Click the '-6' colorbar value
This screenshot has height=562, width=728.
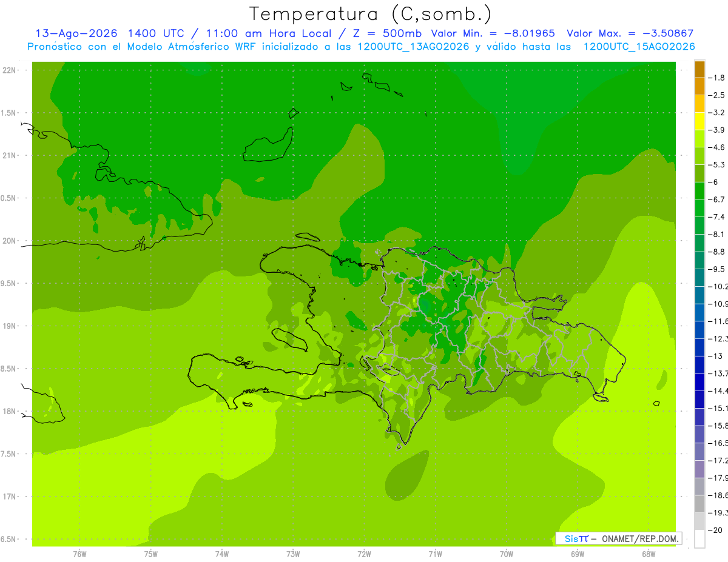pyautogui.click(x=713, y=182)
